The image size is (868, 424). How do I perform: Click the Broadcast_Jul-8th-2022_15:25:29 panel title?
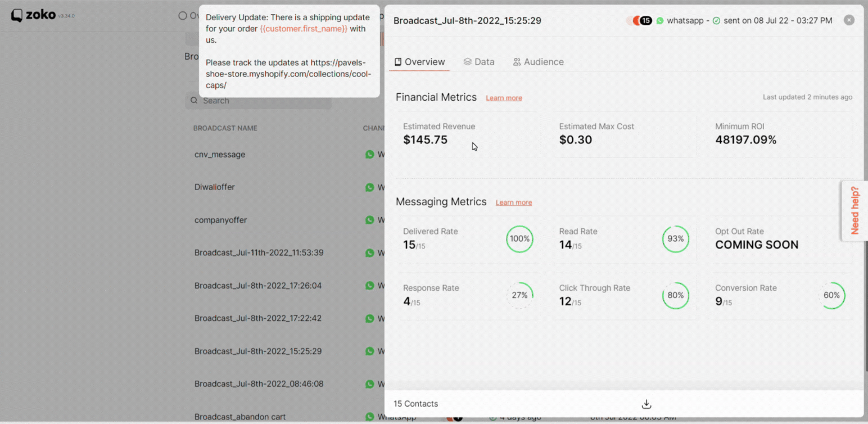(x=467, y=21)
